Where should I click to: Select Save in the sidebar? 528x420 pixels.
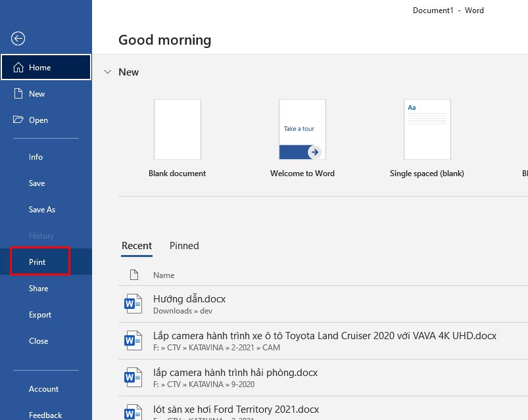[x=46, y=183]
